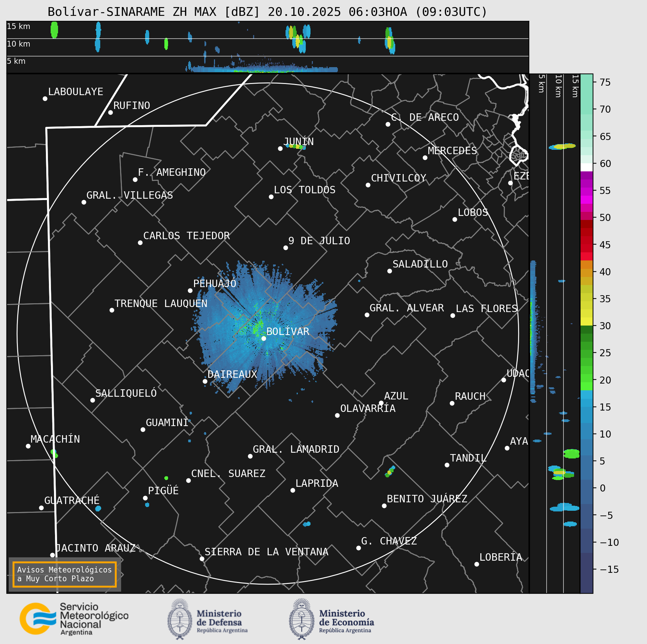Click the magenta 55 dBZ band in colorbar
This screenshot has width=647, height=644.
click(587, 192)
